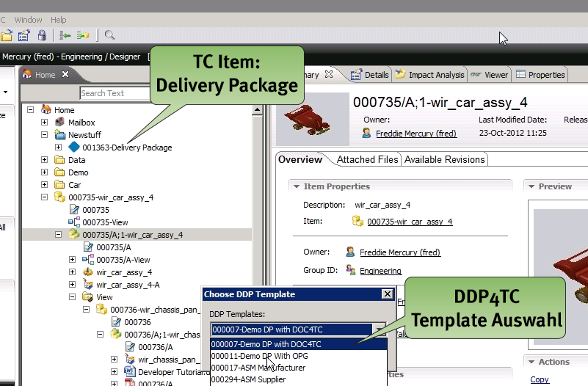Image resolution: width=588 pixels, height=386 pixels.
Task: Collapse the 000735-wir_car_assy_4 item
Action: click(x=44, y=197)
